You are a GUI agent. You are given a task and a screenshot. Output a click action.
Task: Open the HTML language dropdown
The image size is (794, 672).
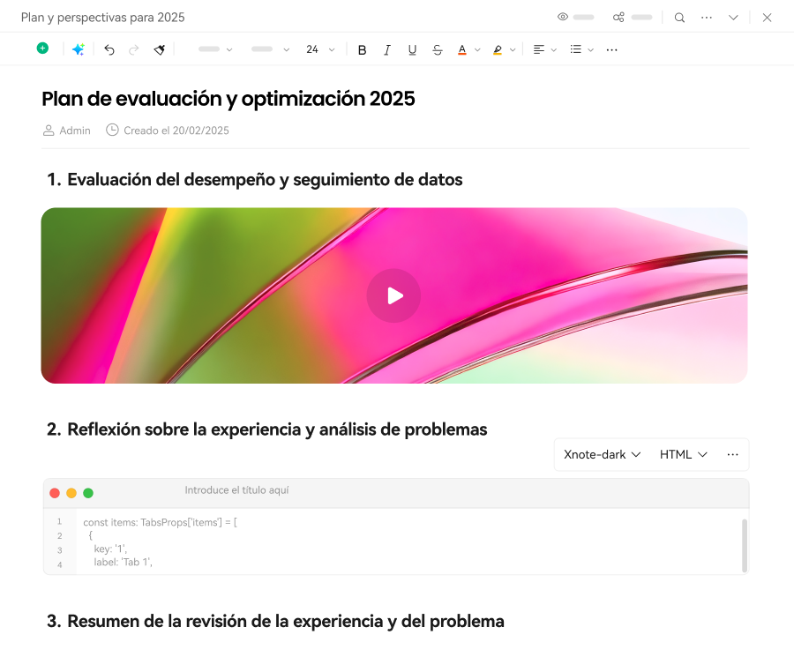684,454
